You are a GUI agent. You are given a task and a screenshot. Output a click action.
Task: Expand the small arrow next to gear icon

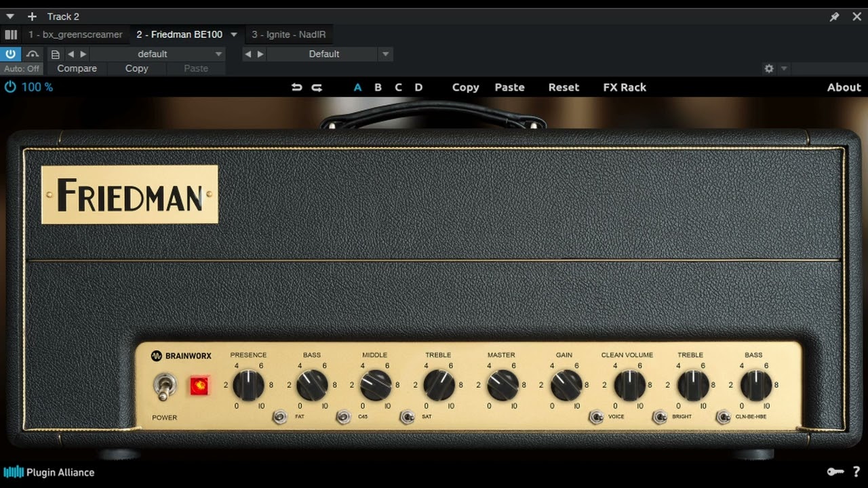pyautogui.click(x=784, y=68)
